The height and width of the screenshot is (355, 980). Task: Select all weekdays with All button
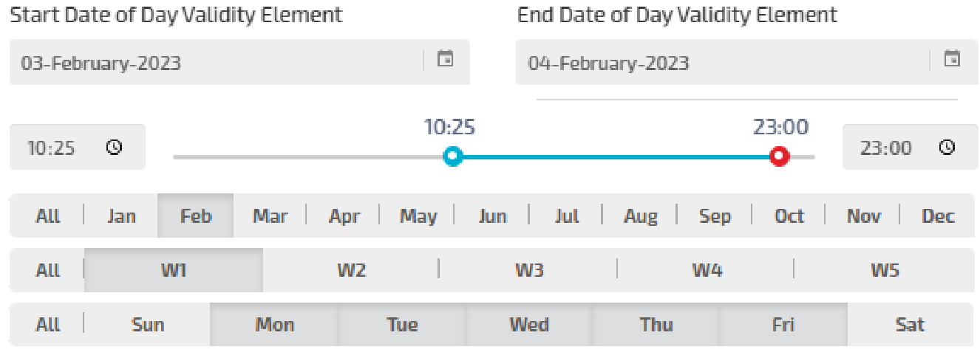48,325
